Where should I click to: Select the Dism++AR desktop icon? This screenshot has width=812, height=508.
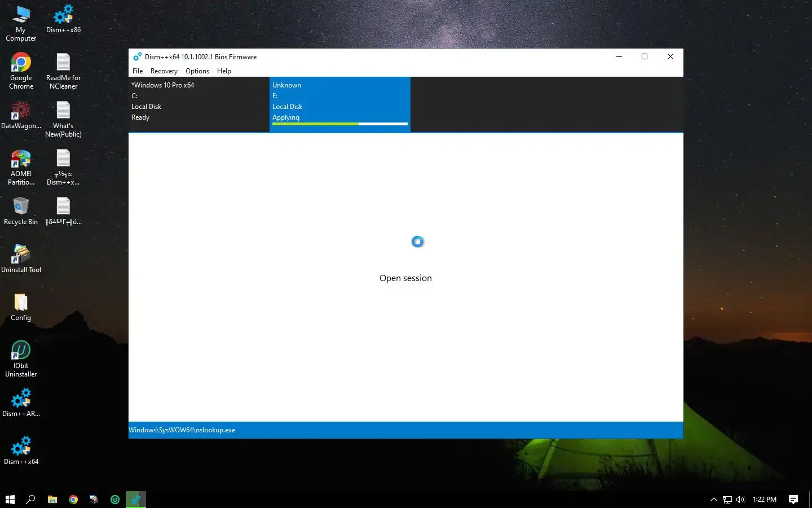pyautogui.click(x=21, y=403)
